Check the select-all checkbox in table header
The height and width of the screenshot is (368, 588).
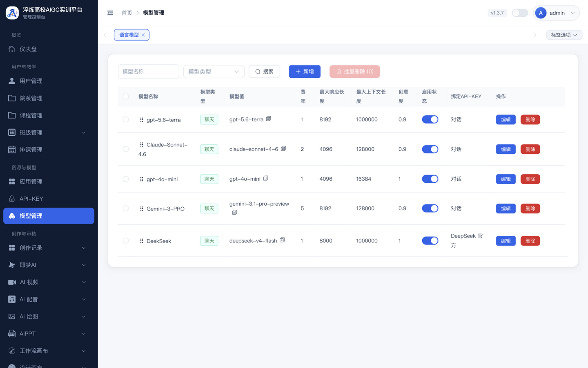(x=126, y=96)
